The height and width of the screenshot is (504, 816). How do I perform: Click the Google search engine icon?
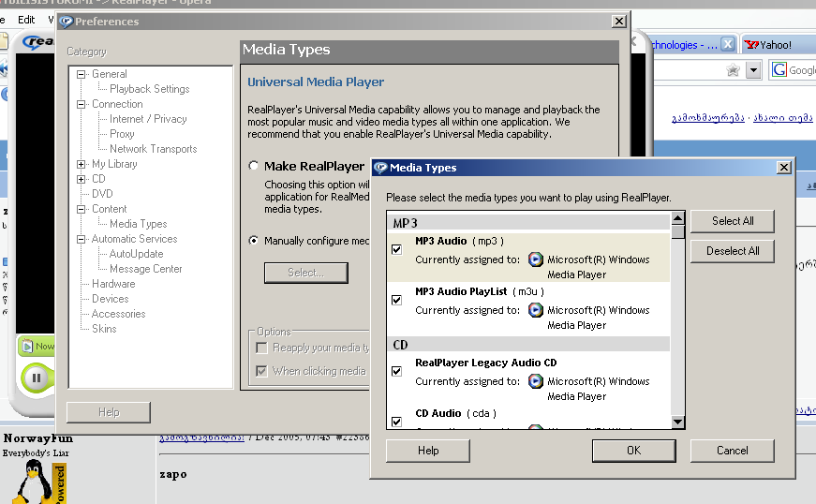(x=779, y=69)
